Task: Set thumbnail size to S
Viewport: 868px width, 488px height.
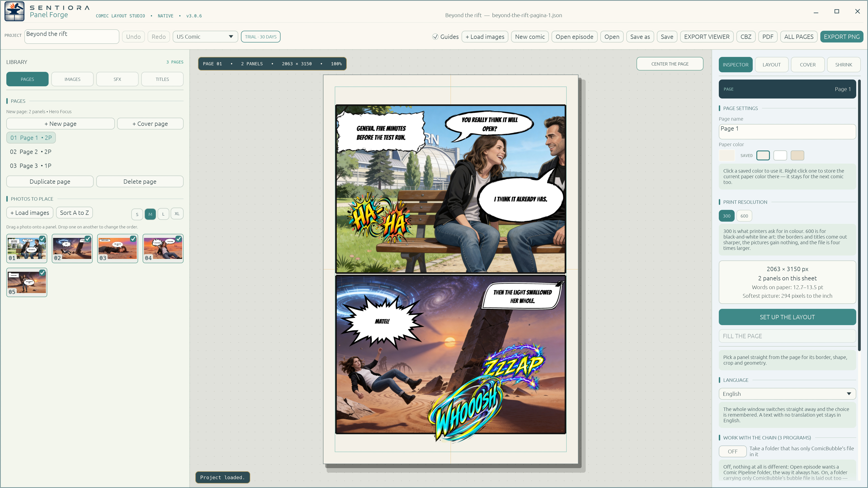Action: 137,214
